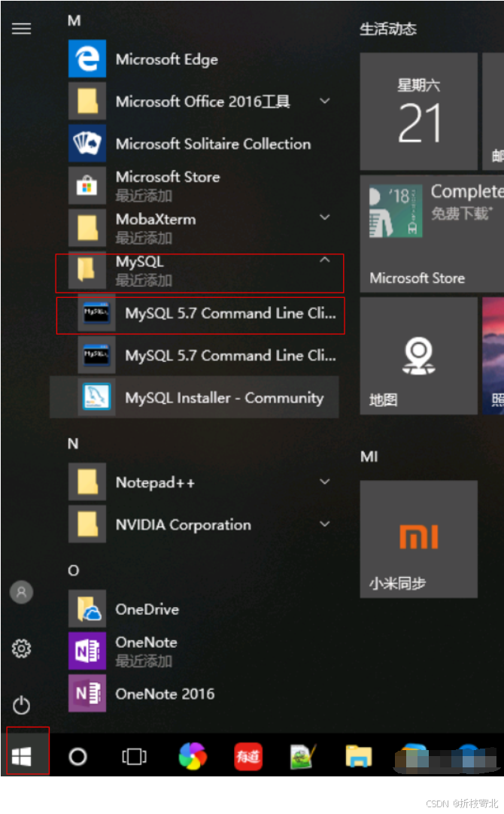Screen dimensions: 504x814
Task: Open File Explorer on the taskbar
Action: point(359,756)
